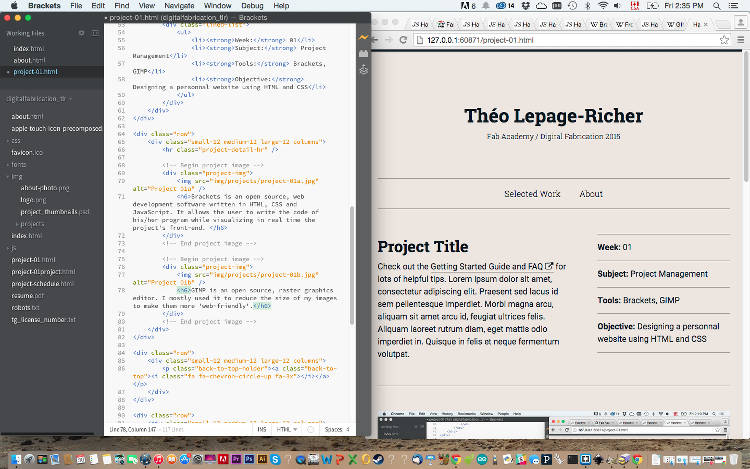Image resolution: width=750 pixels, height=469 pixels.
Task: Switch to the first JS Ho Chrome tab
Action: pyautogui.click(x=420, y=24)
